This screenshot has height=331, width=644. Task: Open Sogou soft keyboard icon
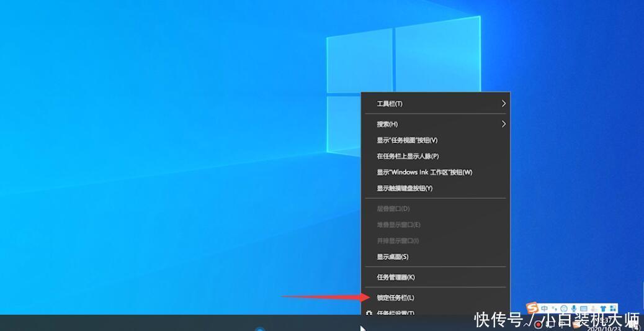pyautogui.click(x=583, y=309)
